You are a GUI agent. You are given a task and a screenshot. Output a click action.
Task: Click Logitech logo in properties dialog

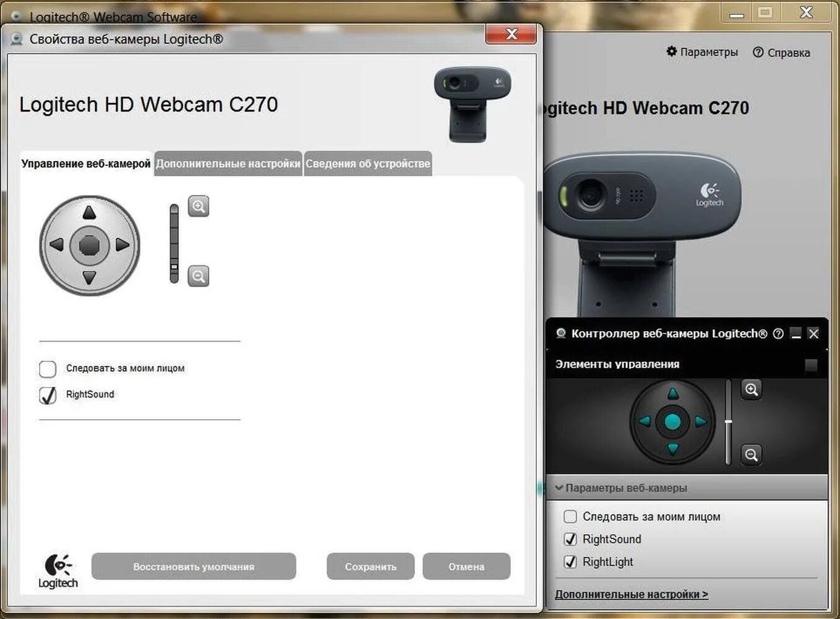pyautogui.click(x=58, y=571)
